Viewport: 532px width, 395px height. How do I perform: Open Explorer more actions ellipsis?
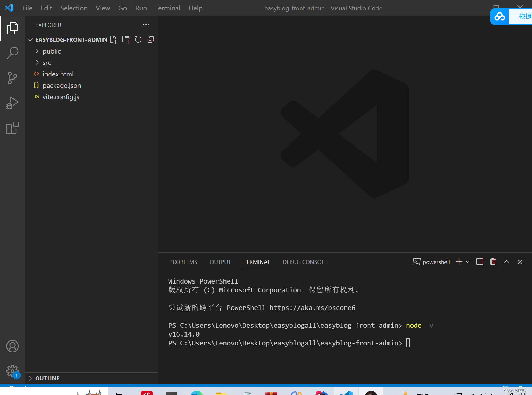pyautogui.click(x=146, y=25)
